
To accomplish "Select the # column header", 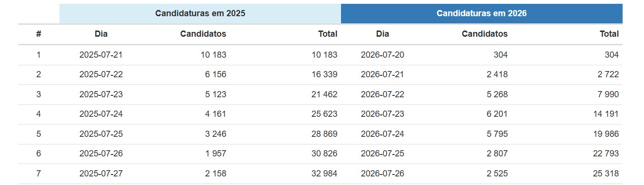I will [39, 34].
